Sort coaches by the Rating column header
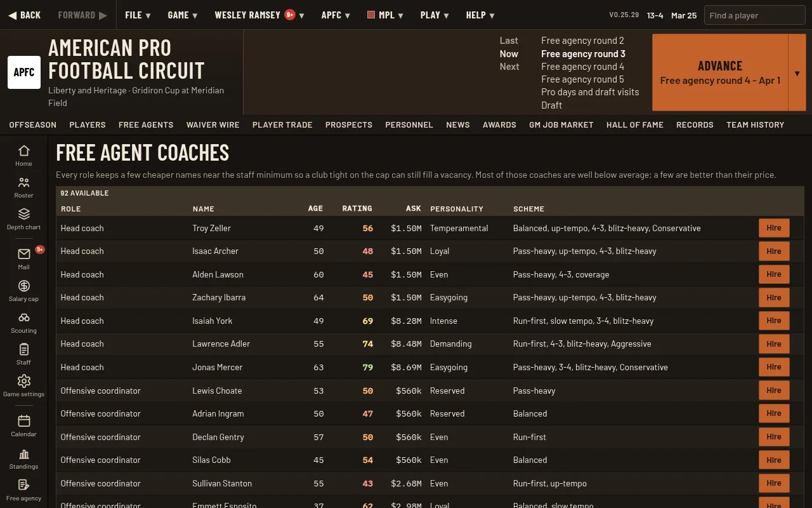The image size is (812, 508). [357, 208]
